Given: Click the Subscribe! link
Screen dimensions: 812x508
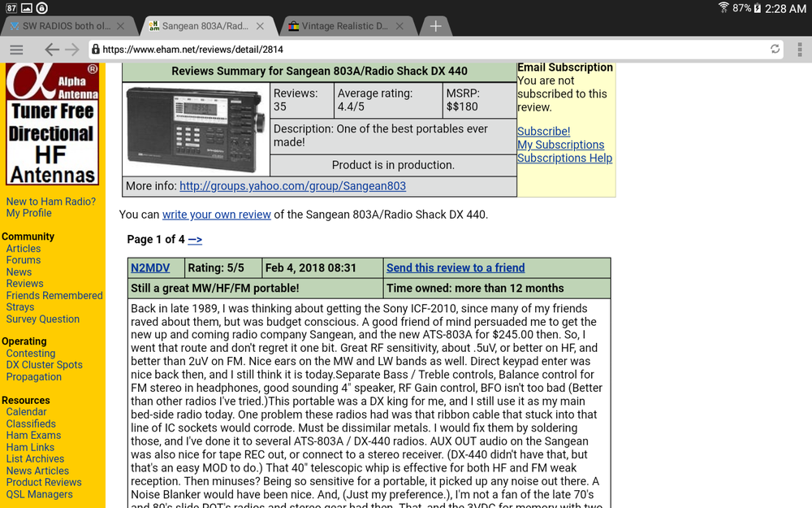Looking at the screenshot, I should point(543,131).
